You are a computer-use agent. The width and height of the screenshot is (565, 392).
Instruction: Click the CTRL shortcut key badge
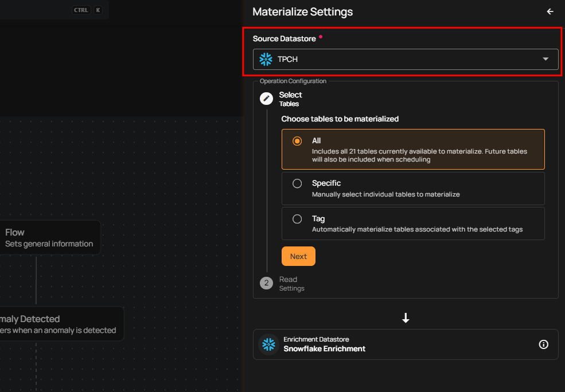click(81, 10)
